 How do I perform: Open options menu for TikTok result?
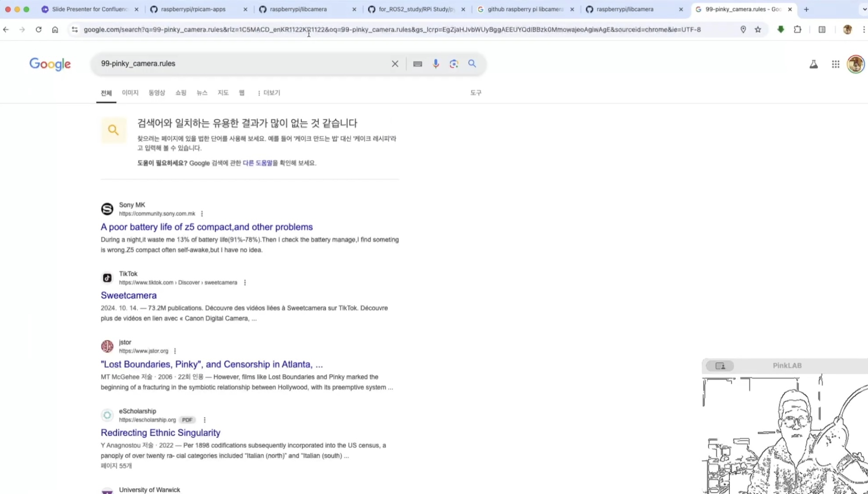pos(245,282)
